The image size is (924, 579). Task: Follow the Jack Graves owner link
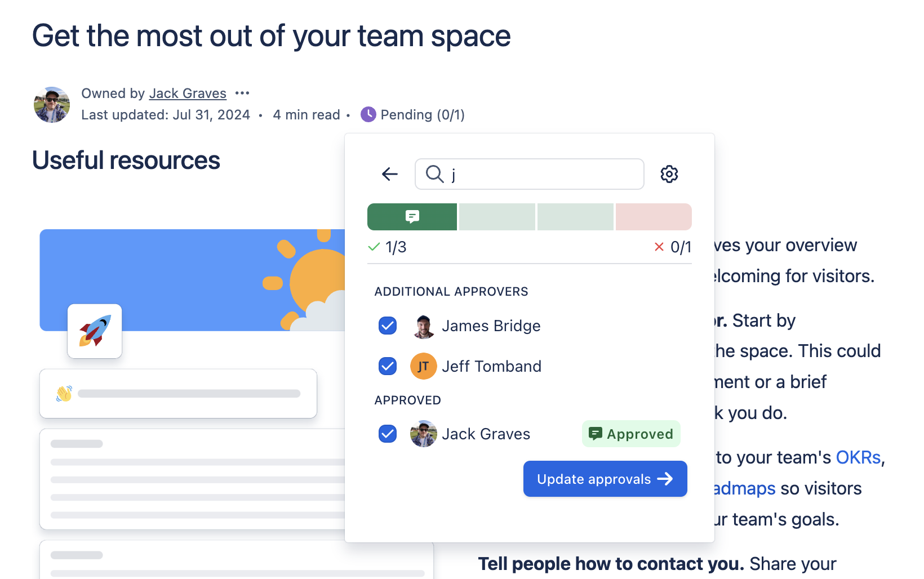tap(188, 93)
